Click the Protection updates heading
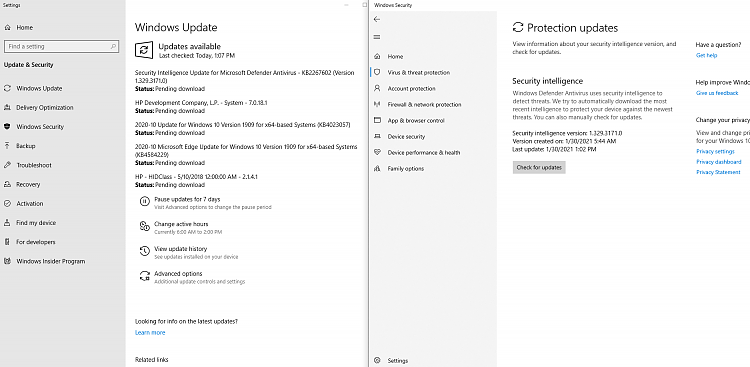This screenshot has height=367, width=750. (x=573, y=28)
